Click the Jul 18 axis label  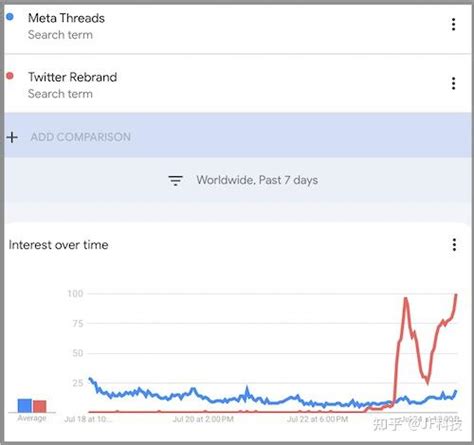click(x=88, y=419)
